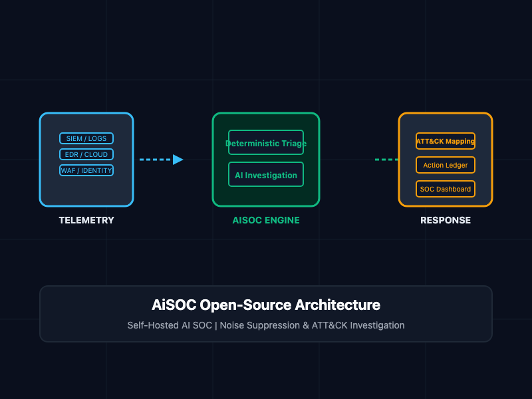Viewport: 532px width, 399px height.
Task: Click the SIEM / LOGS chip
Action: [86, 138]
